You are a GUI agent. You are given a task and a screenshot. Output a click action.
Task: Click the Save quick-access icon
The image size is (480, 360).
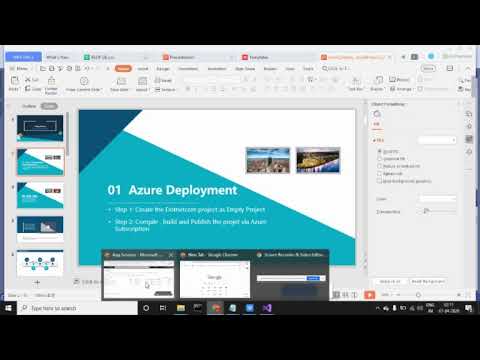(x=52, y=69)
